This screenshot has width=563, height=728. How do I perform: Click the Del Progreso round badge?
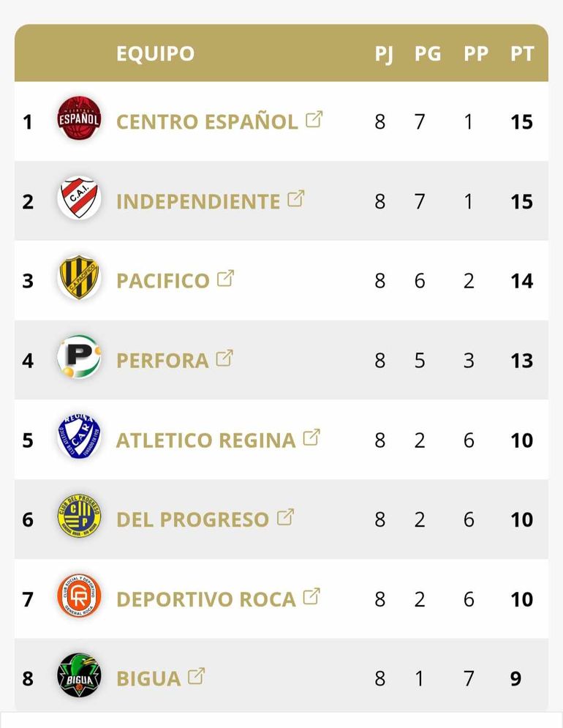click(x=79, y=517)
